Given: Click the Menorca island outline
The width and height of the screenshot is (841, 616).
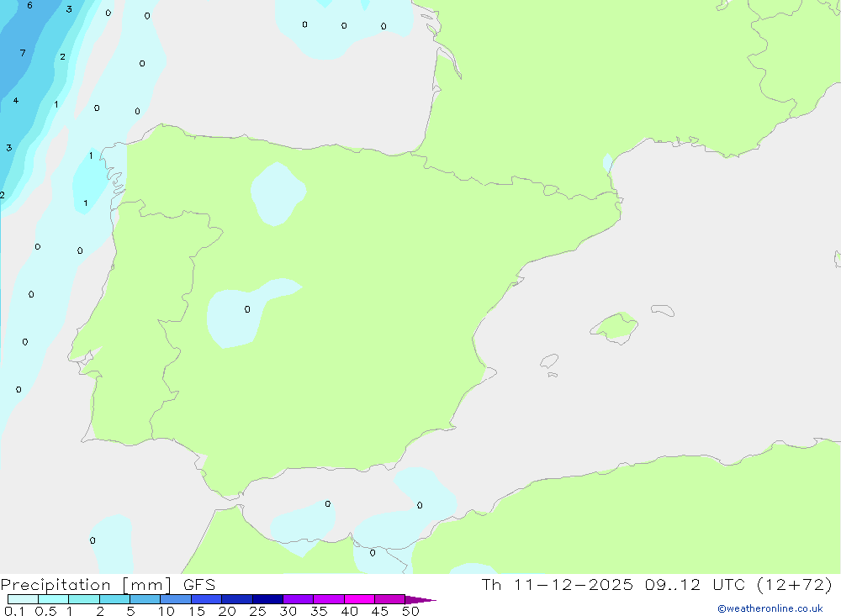Looking at the screenshot, I should (x=663, y=310).
